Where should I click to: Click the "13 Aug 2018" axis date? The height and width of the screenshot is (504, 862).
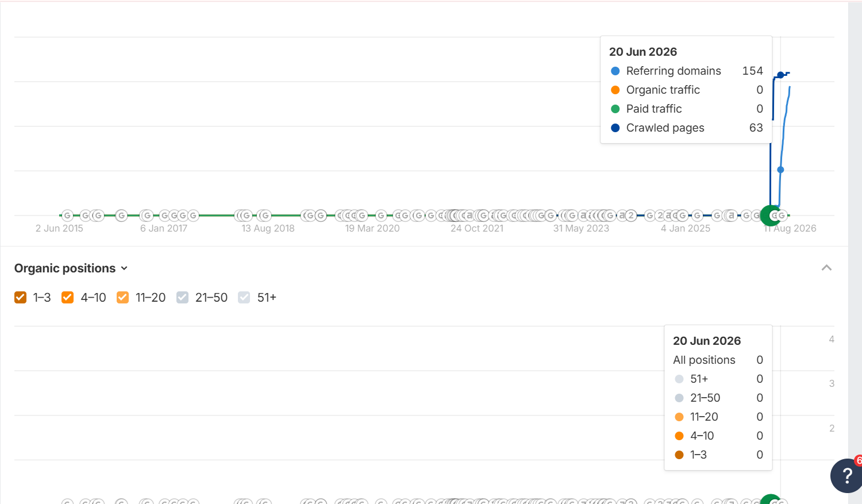pos(268,228)
